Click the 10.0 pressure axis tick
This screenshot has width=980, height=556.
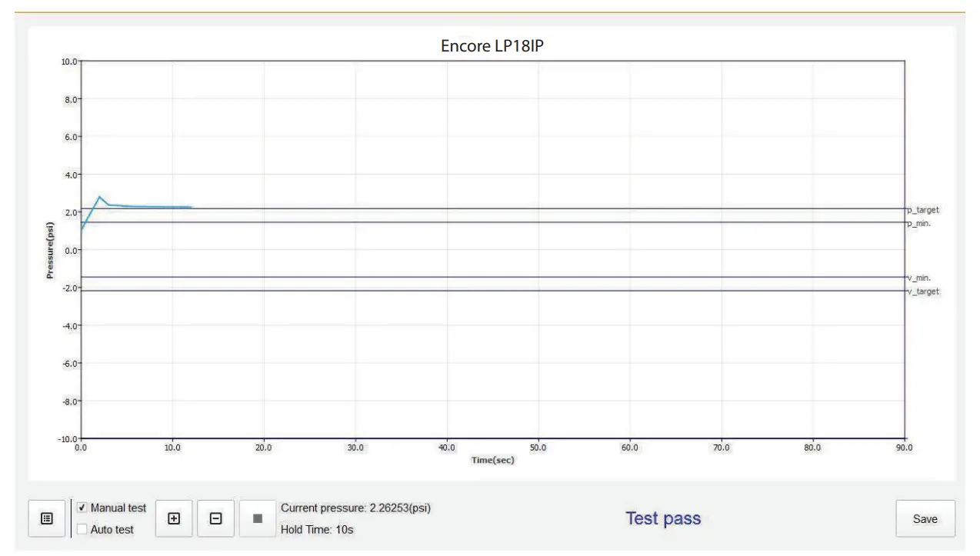(x=71, y=62)
